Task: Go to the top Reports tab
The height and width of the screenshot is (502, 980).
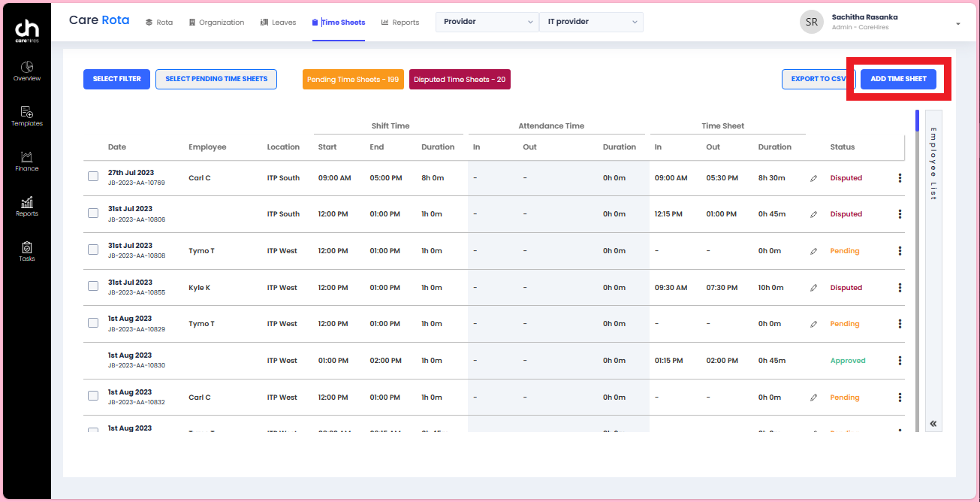Action: tap(400, 23)
